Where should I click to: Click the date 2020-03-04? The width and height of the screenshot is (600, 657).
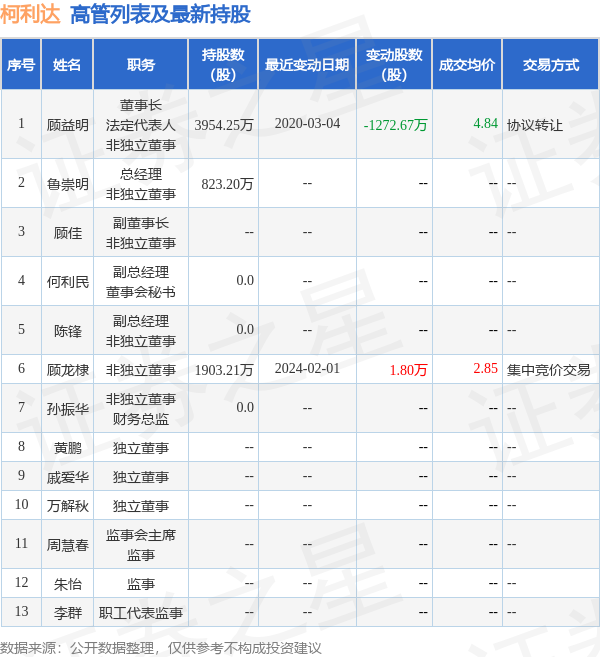[x=307, y=123]
